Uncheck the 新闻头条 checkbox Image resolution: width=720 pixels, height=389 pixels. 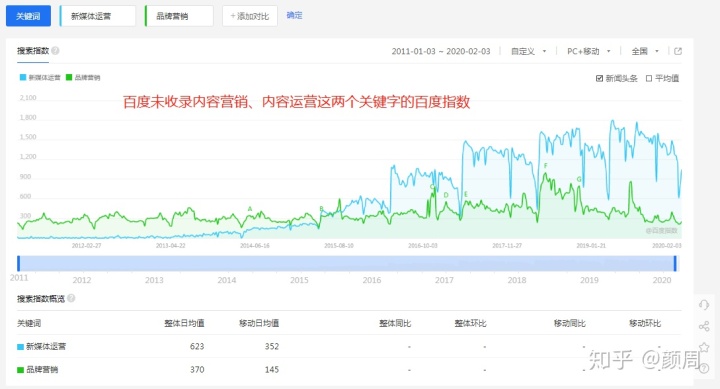point(599,79)
